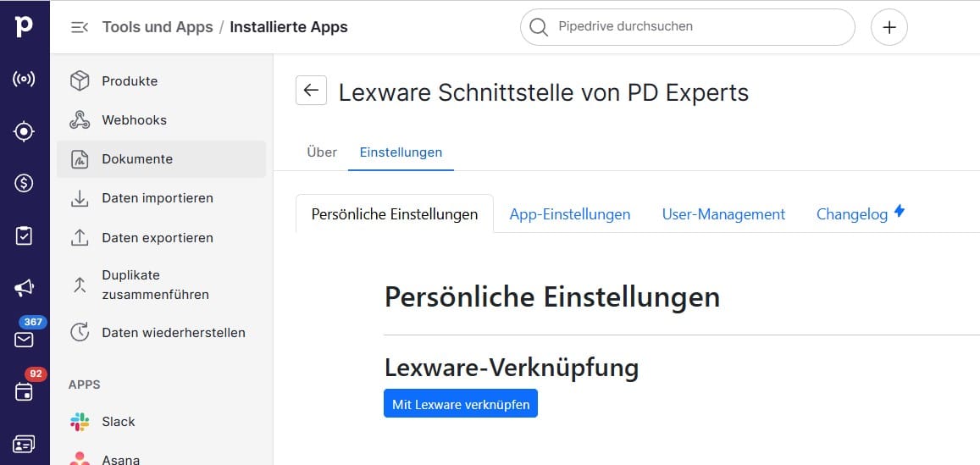
Task: Click the Daten importieren download icon
Action: (x=80, y=198)
